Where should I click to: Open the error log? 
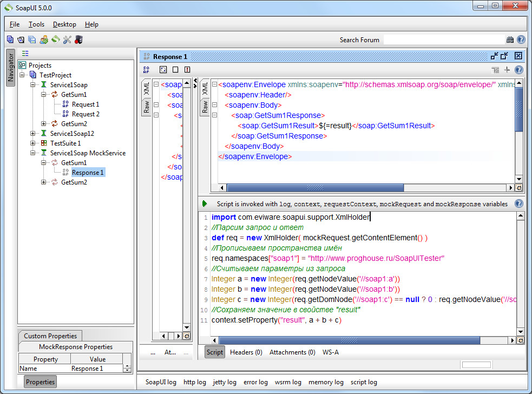coord(255,382)
